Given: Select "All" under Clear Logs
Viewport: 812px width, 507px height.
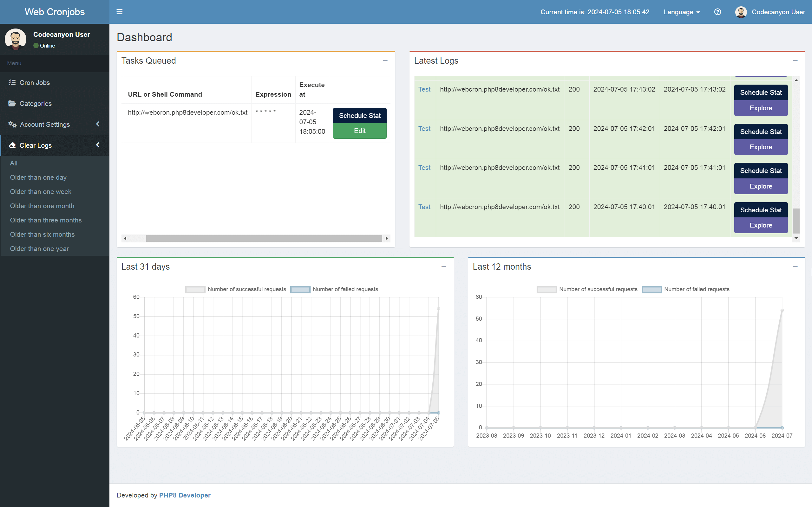Looking at the screenshot, I should pos(13,163).
